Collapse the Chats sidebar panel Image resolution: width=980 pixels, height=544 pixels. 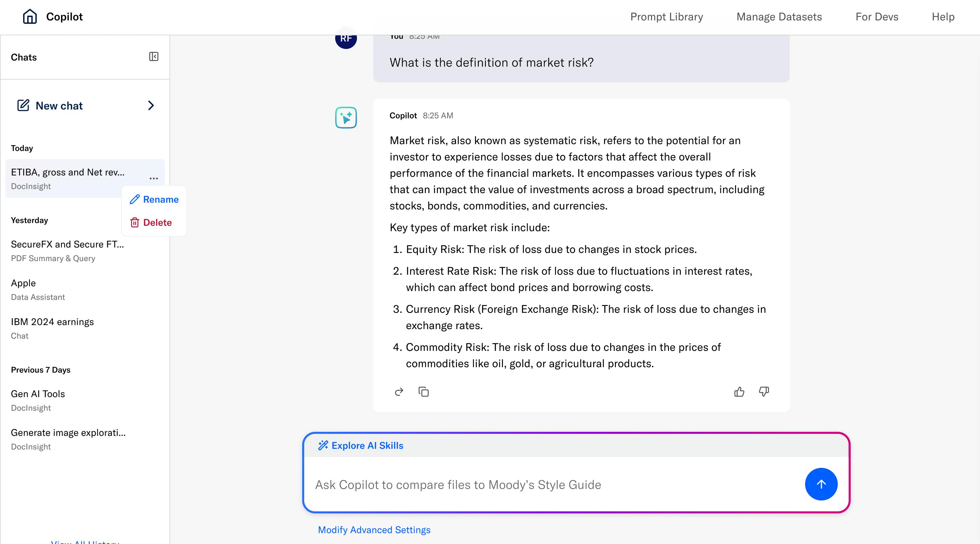[x=154, y=57]
